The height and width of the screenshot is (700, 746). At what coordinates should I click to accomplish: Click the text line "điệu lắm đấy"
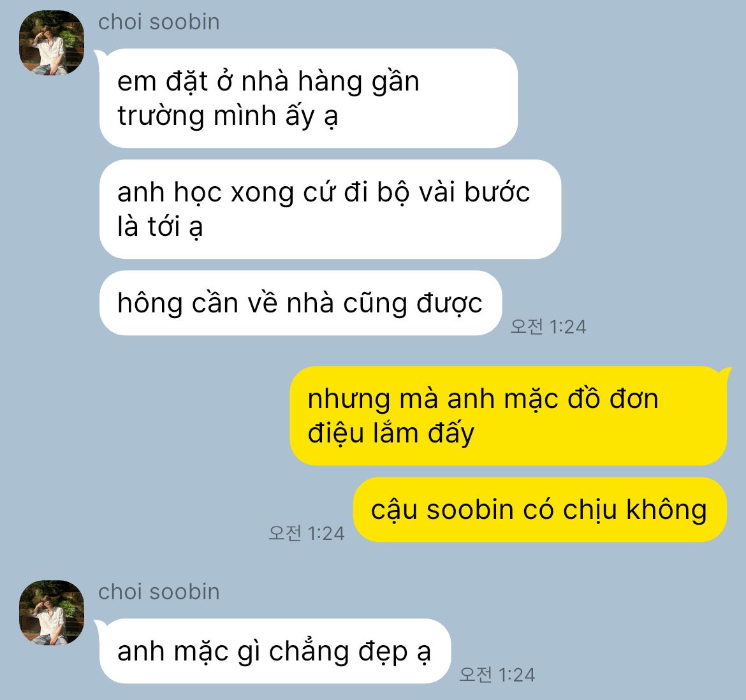391,434
